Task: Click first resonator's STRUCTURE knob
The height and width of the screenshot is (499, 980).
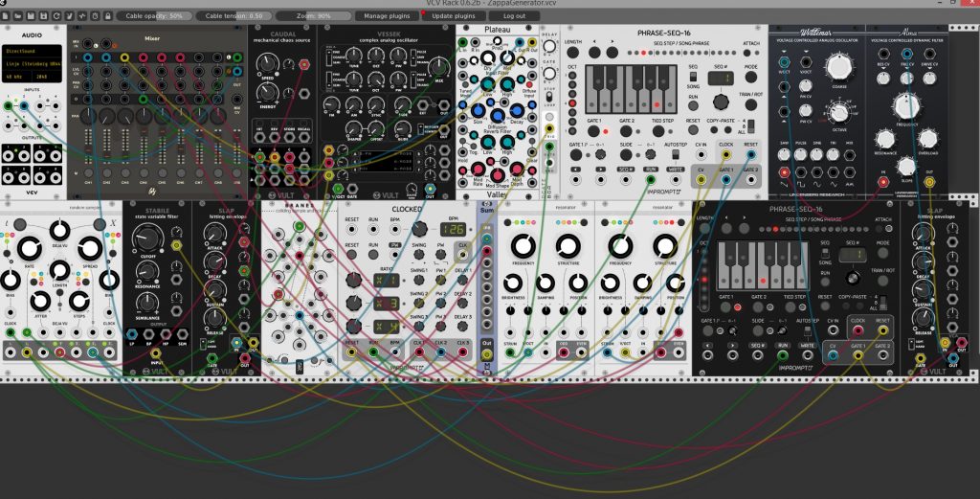Action: (x=568, y=246)
